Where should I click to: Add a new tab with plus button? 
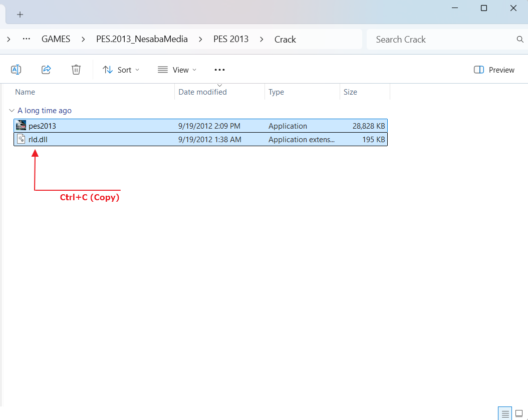pyautogui.click(x=20, y=15)
